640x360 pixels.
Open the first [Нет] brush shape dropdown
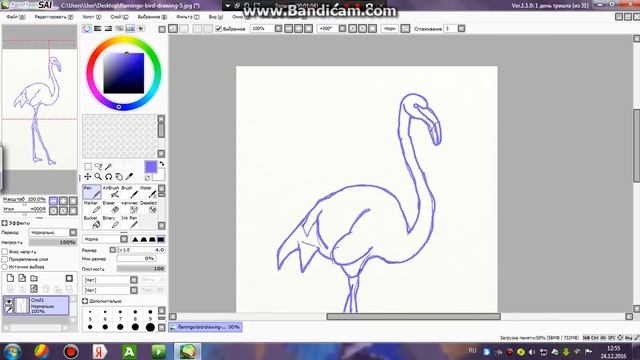point(110,280)
